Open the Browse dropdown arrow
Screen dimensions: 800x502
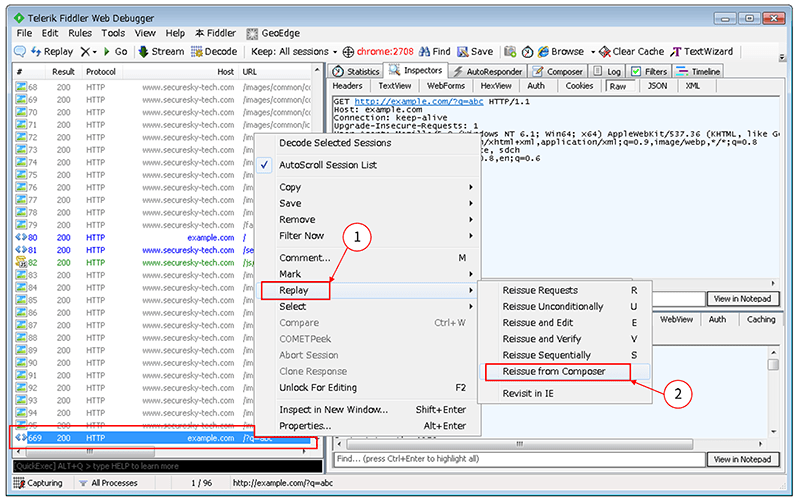pyautogui.click(x=593, y=52)
